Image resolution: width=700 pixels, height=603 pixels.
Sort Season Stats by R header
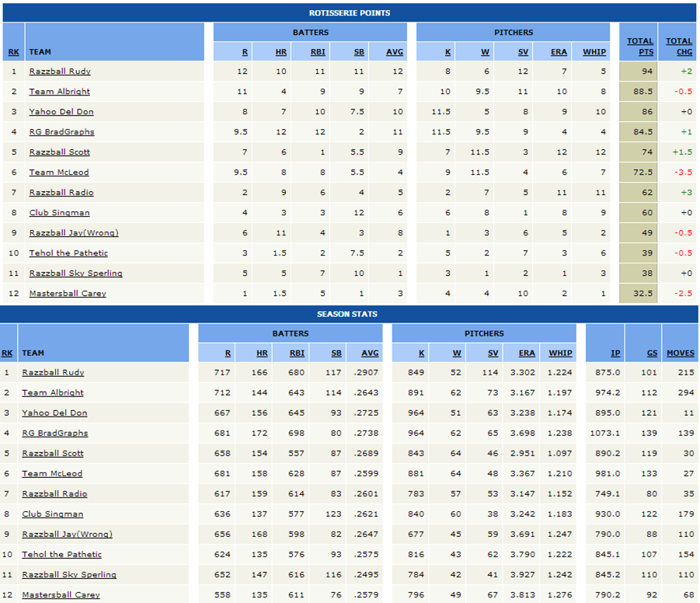click(x=228, y=353)
